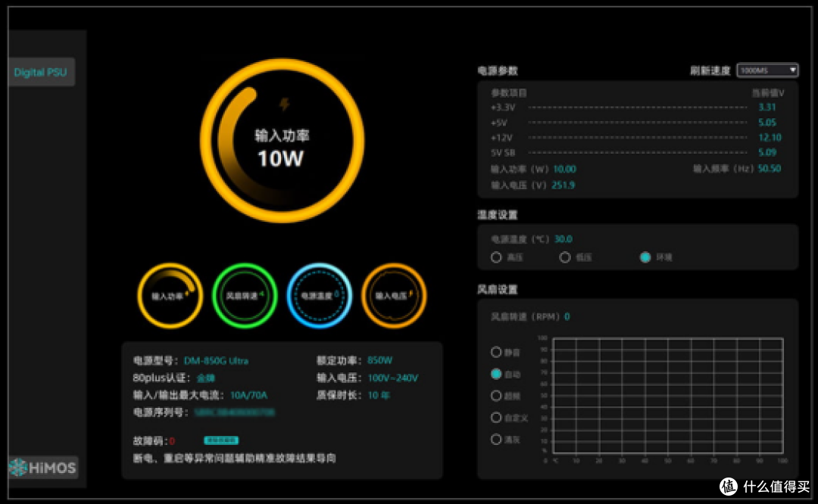
Task: Click the red 故障码 value 0
Action: (x=172, y=441)
